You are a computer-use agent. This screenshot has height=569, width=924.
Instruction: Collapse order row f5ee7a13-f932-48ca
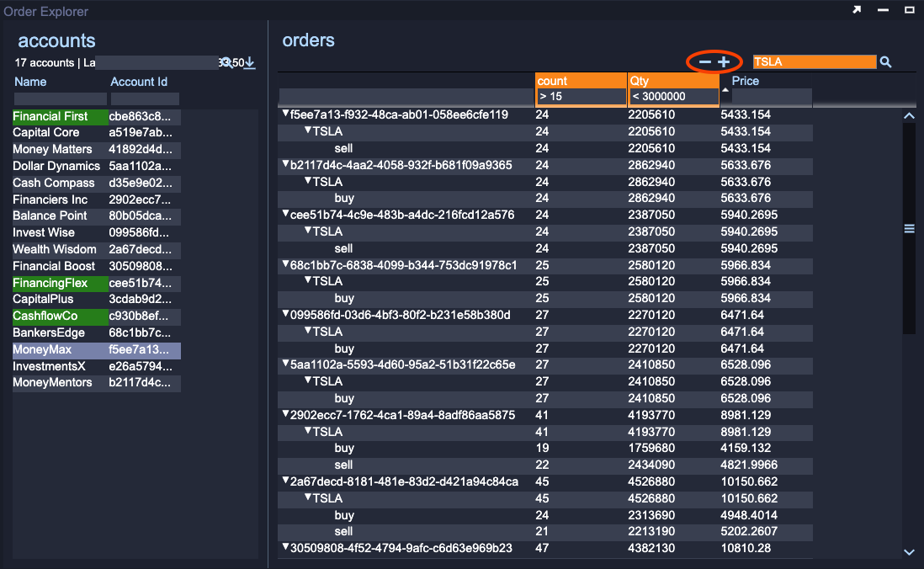point(285,114)
